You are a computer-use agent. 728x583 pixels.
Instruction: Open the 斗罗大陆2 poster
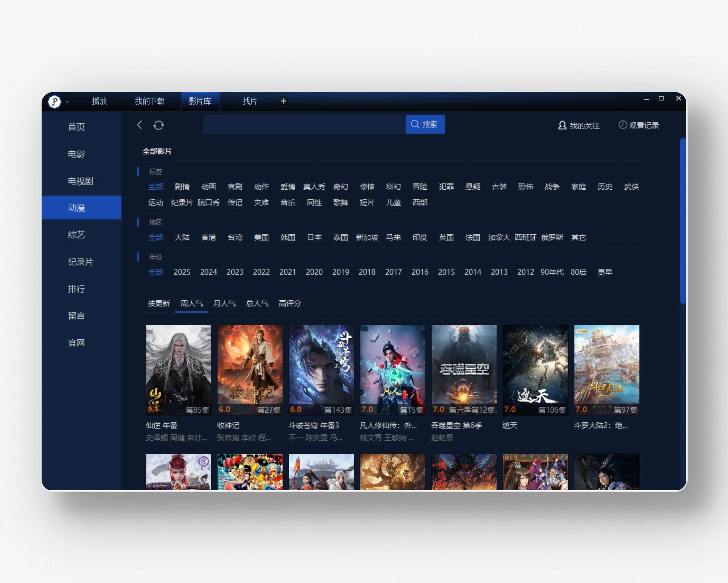tap(607, 370)
